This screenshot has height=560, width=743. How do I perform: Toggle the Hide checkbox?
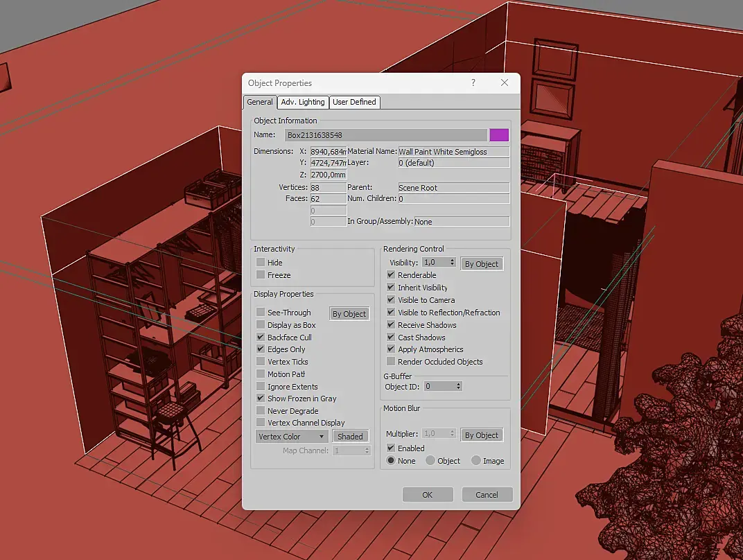tap(261, 262)
